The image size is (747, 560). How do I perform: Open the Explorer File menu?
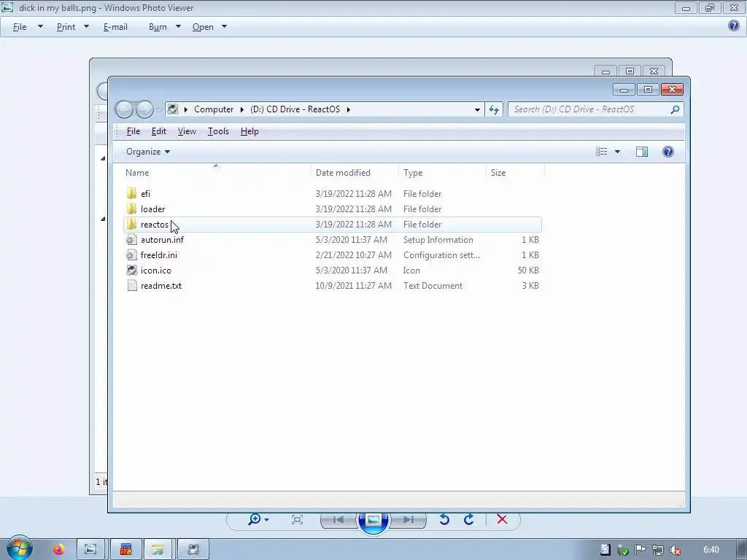(133, 131)
